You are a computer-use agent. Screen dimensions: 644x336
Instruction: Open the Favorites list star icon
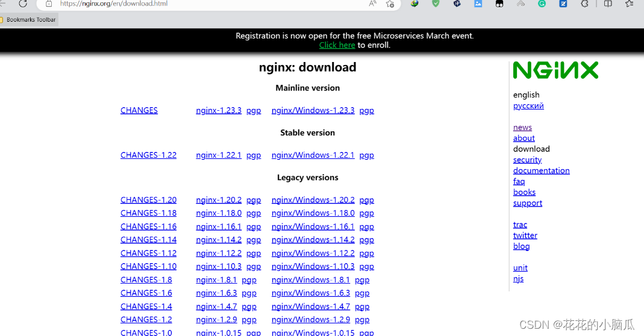[629, 4]
